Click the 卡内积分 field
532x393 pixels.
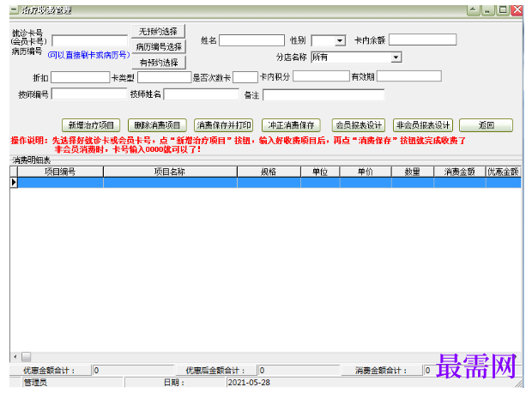(x=321, y=76)
